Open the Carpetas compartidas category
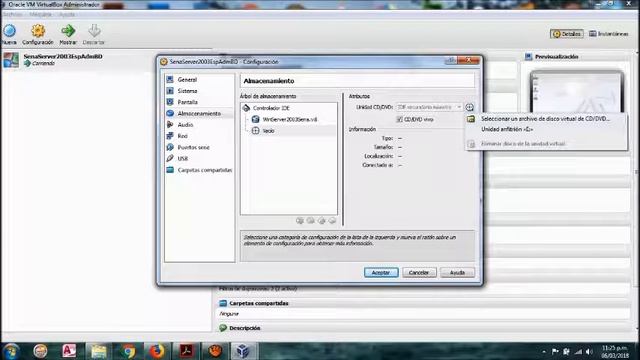 (200, 170)
